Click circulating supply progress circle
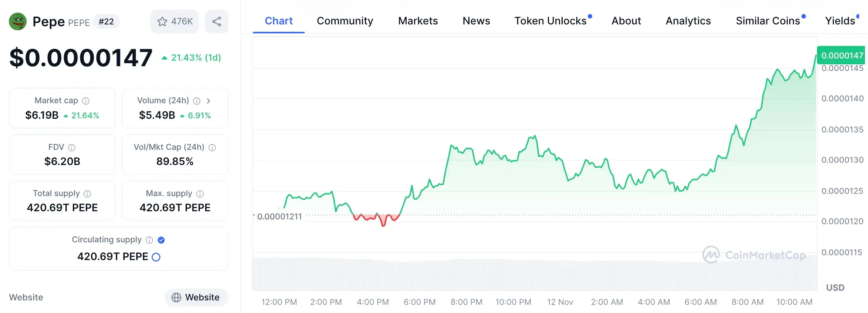 [x=156, y=257]
